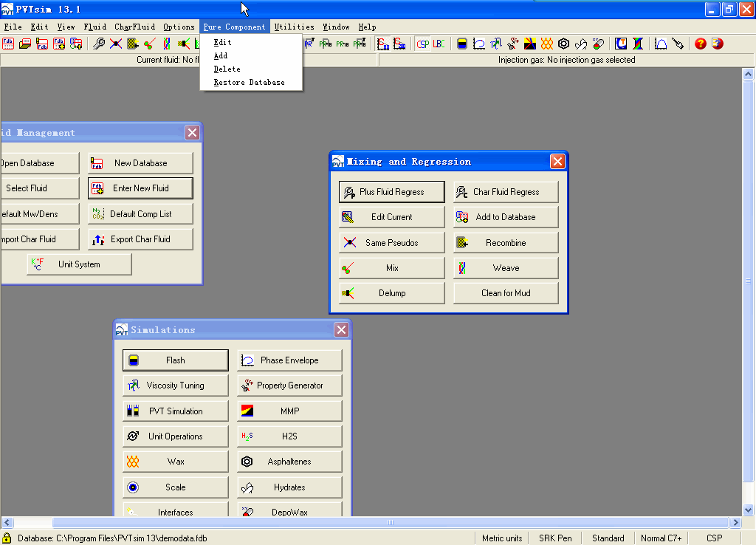Click the horizontal scrollbar right arrow
The image size is (756, 545).
(x=735, y=522)
